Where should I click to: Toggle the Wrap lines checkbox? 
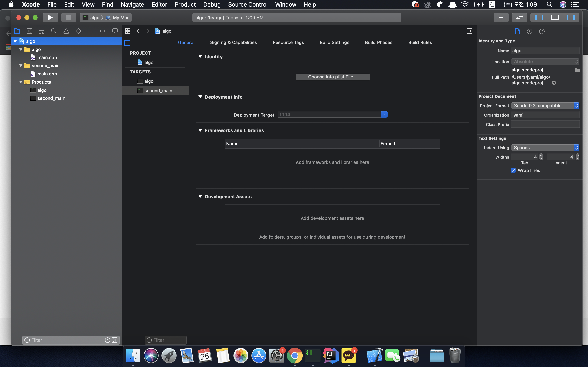tap(513, 170)
